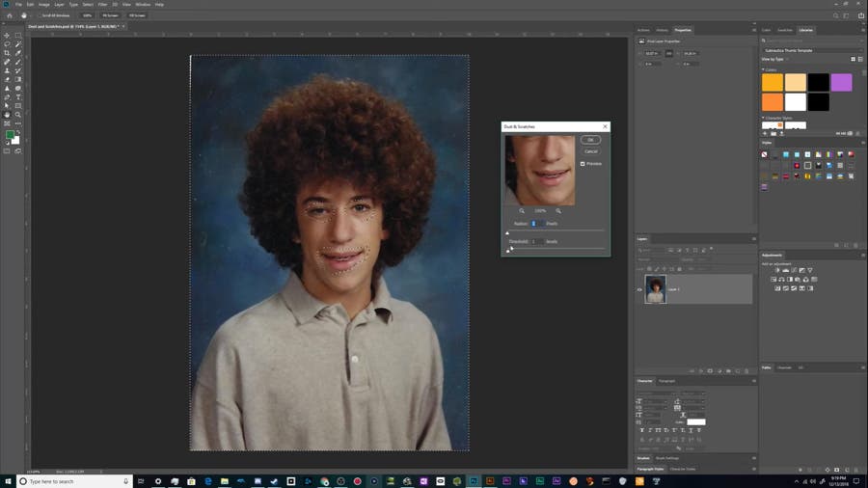868x488 pixels.
Task: Click the Fill Screen button
Action: click(x=137, y=15)
